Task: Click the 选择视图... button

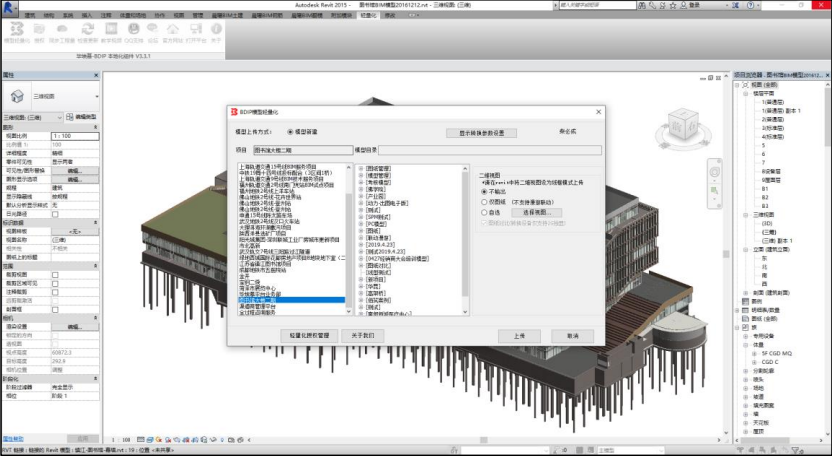Action: pos(536,212)
